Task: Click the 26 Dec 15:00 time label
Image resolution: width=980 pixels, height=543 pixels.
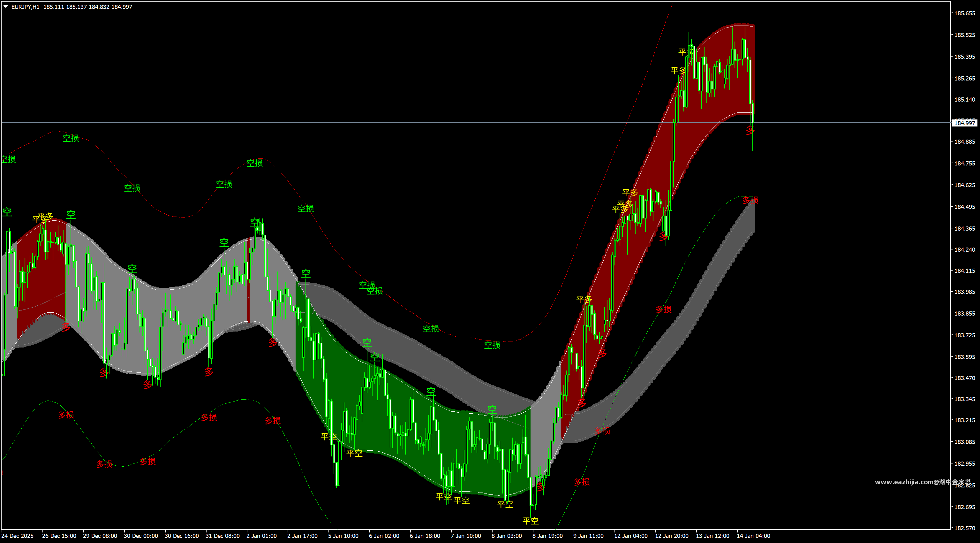Action: (x=59, y=536)
